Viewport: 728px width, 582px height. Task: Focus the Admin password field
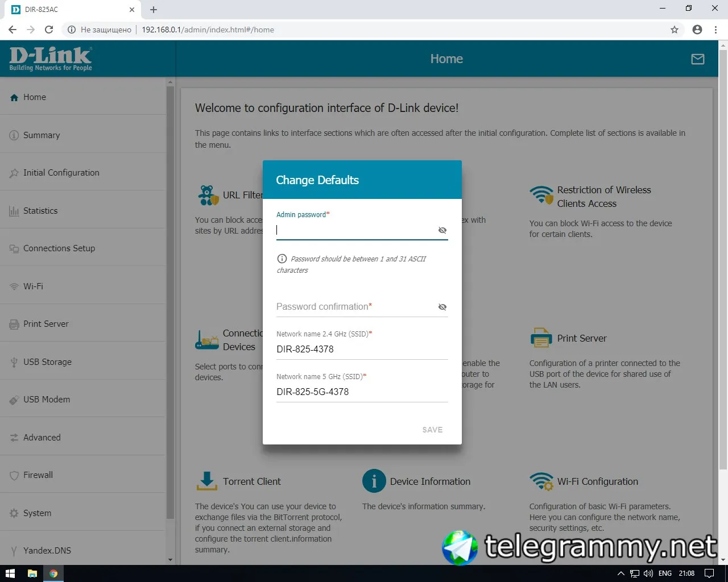356,230
